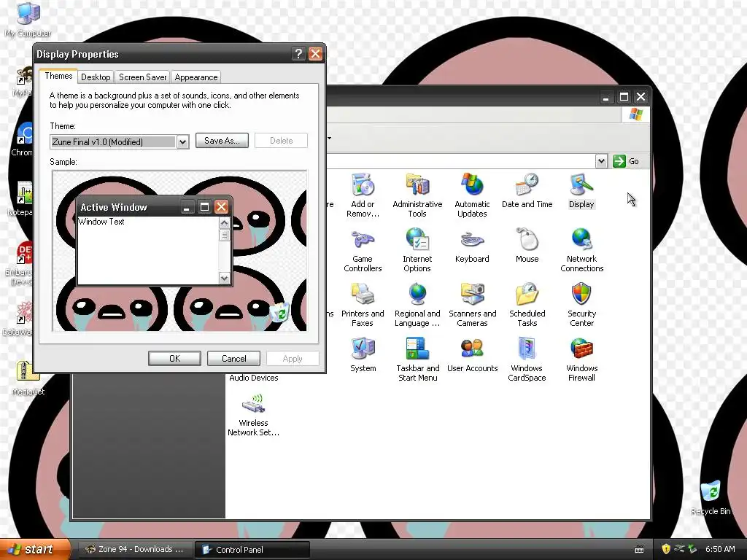
Task: Open Mouse settings icon
Action: 527,245
